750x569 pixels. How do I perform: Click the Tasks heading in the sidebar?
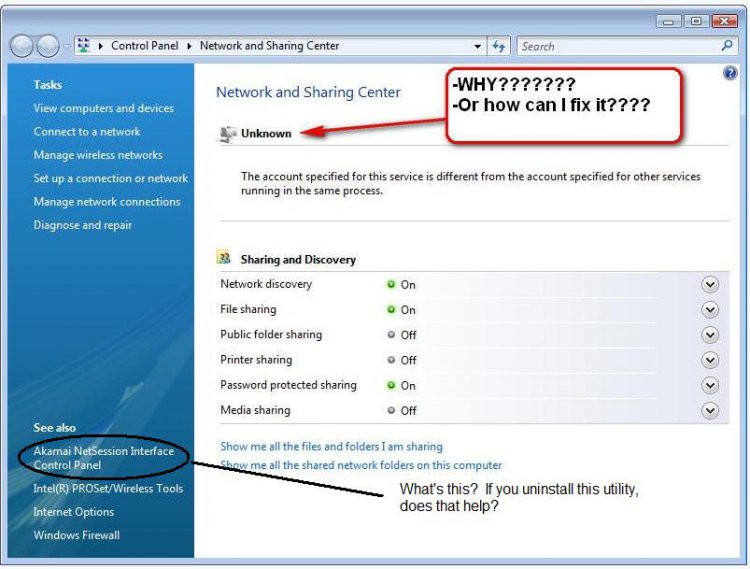pos(47,85)
